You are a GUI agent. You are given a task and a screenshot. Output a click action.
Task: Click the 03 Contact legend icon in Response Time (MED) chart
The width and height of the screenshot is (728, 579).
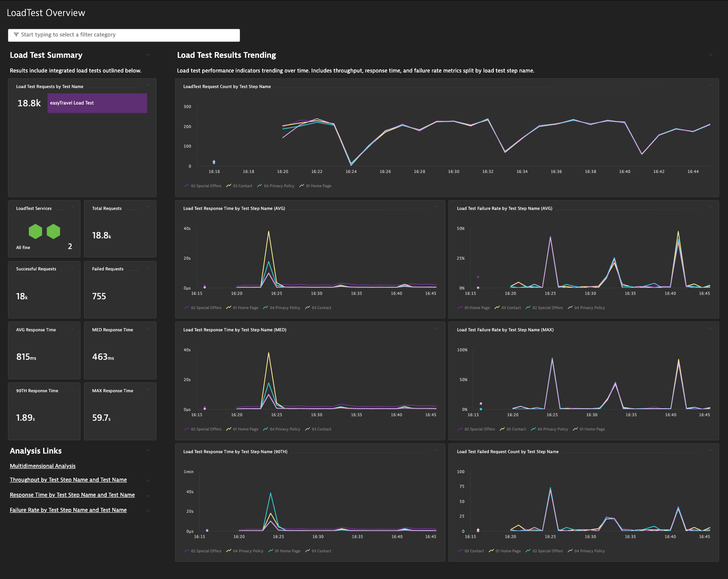point(308,429)
